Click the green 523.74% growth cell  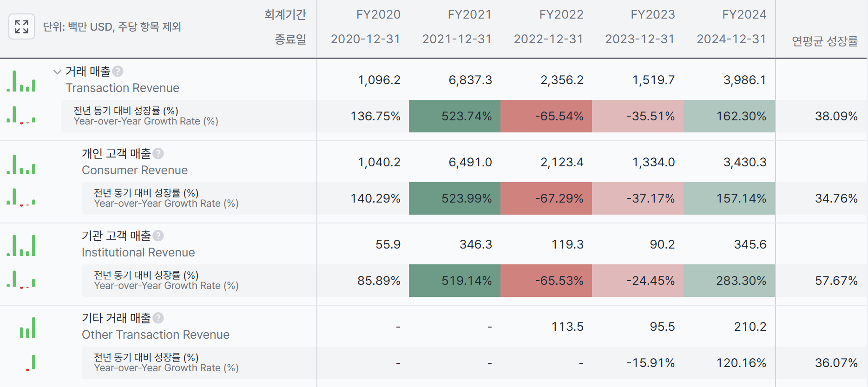(x=454, y=116)
